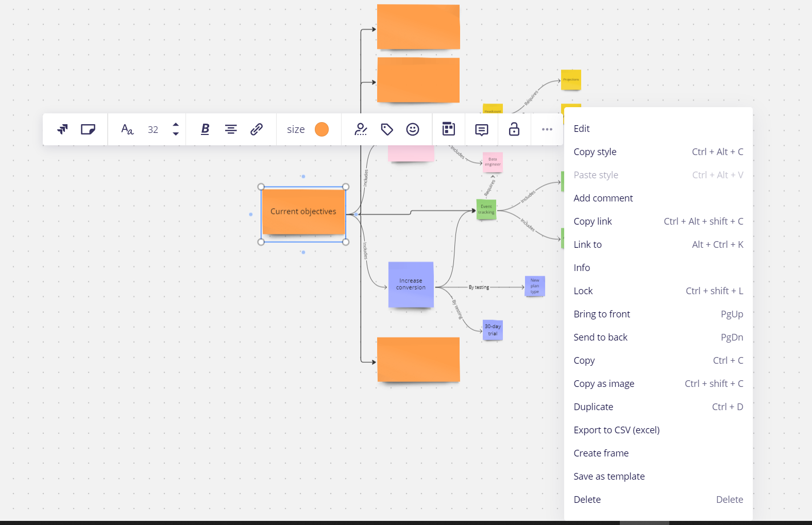Choose Edit from context menu

[x=658, y=129]
